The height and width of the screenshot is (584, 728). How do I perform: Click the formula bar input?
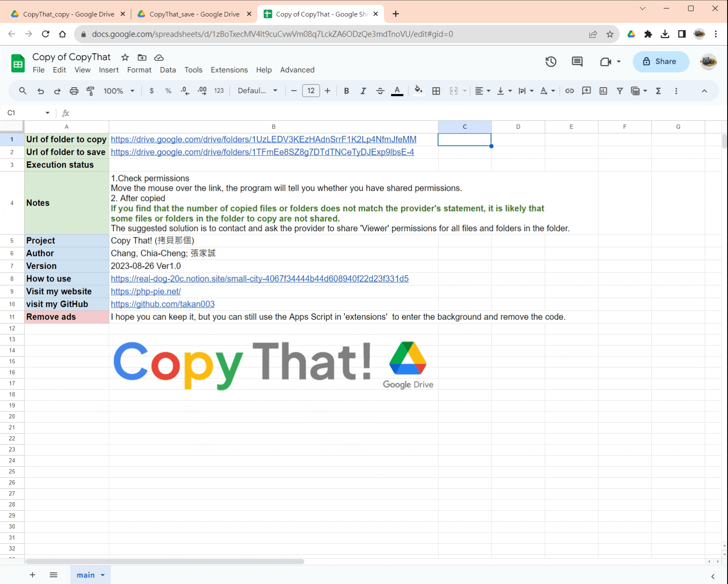(x=398, y=113)
